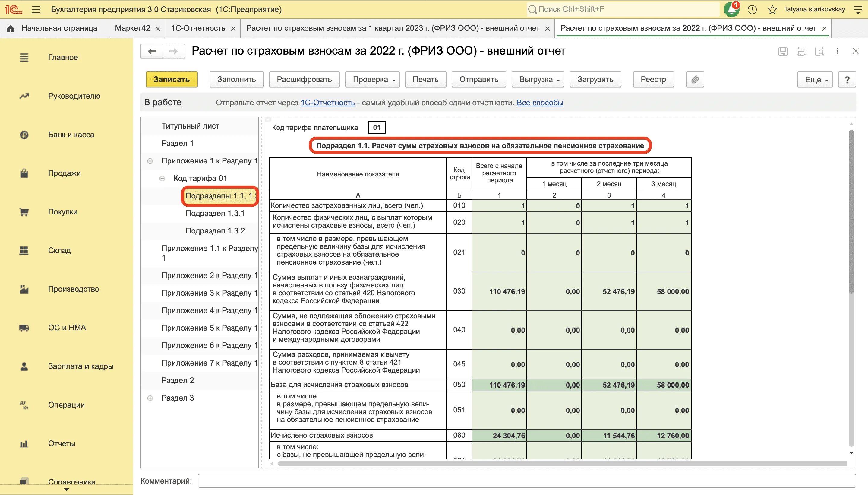Open the Выгрузка dropdown menu

click(538, 80)
